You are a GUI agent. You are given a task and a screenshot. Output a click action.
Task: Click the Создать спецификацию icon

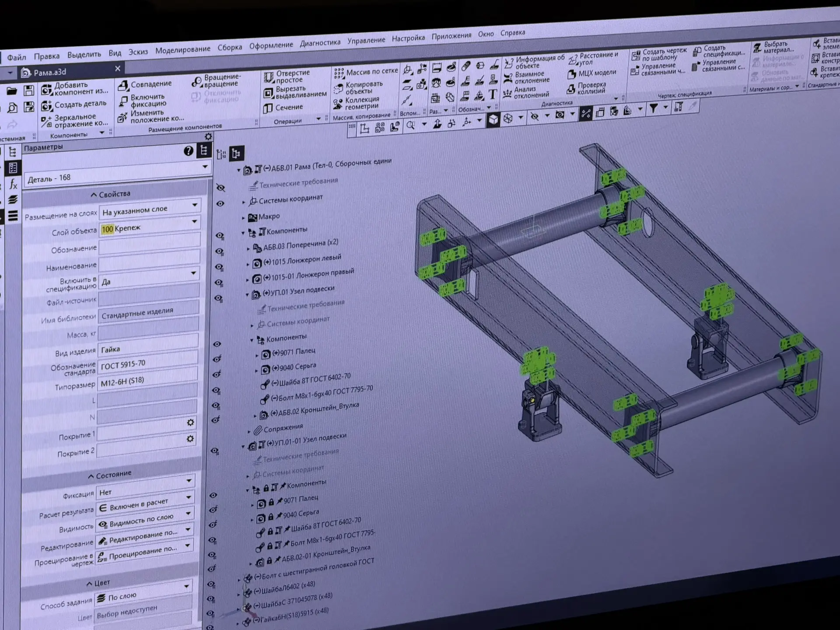click(697, 52)
